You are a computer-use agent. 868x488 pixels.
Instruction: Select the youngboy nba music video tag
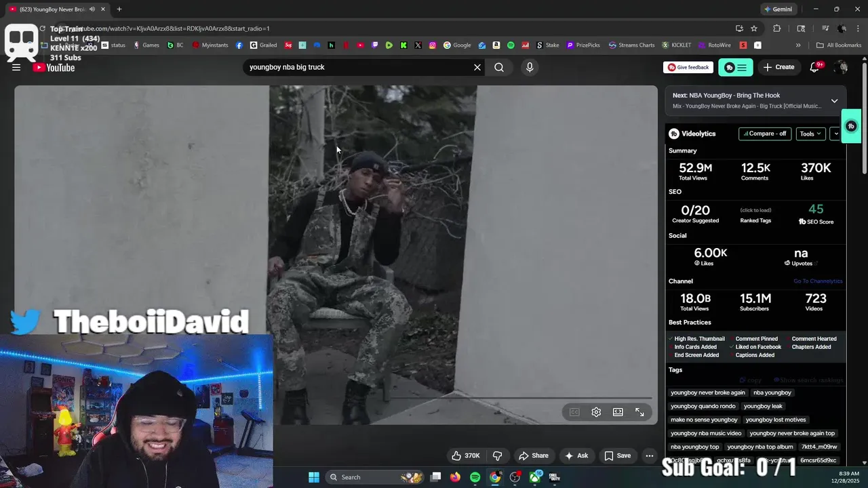coord(706,433)
